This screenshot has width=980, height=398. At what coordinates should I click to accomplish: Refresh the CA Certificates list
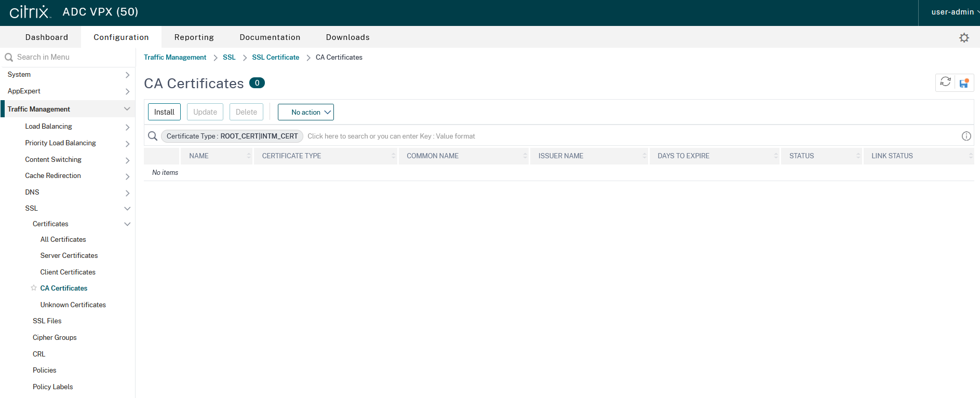945,82
